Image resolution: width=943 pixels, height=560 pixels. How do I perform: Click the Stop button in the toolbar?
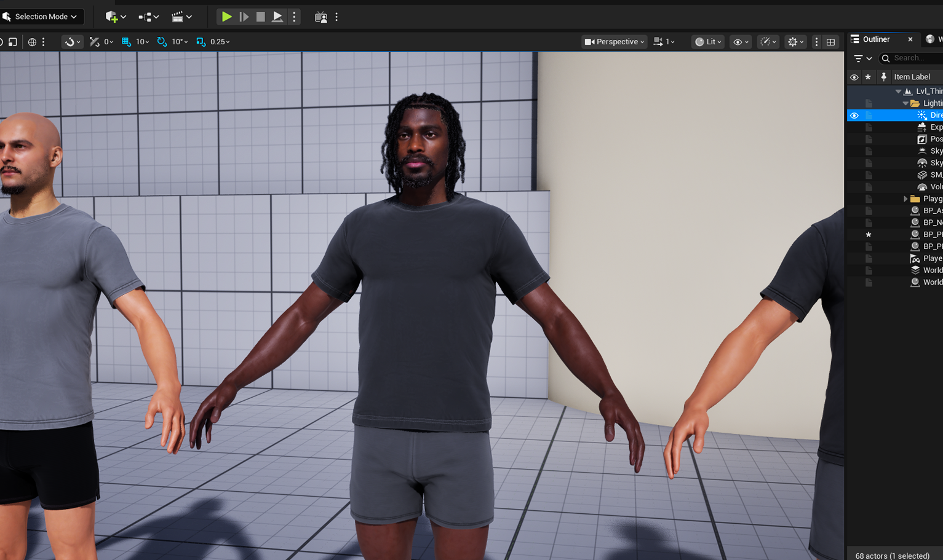pos(261,17)
